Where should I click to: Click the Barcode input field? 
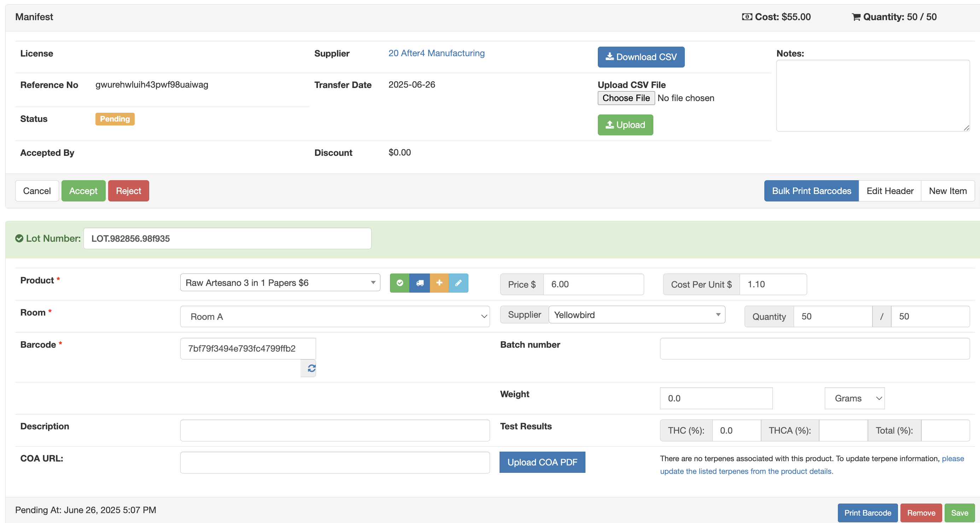(248, 348)
